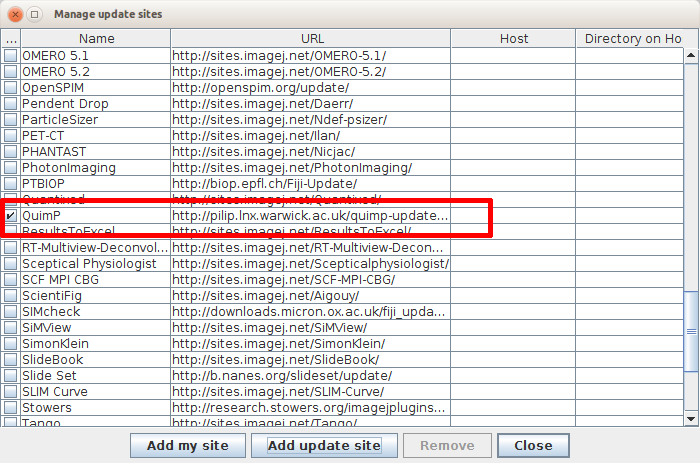
Task: Enable the SIMcheck update site checkbox
Action: coord(10,312)
